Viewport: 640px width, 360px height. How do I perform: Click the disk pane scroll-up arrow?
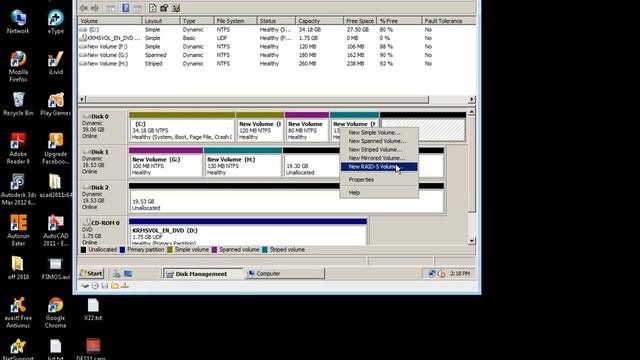(471, 112)
